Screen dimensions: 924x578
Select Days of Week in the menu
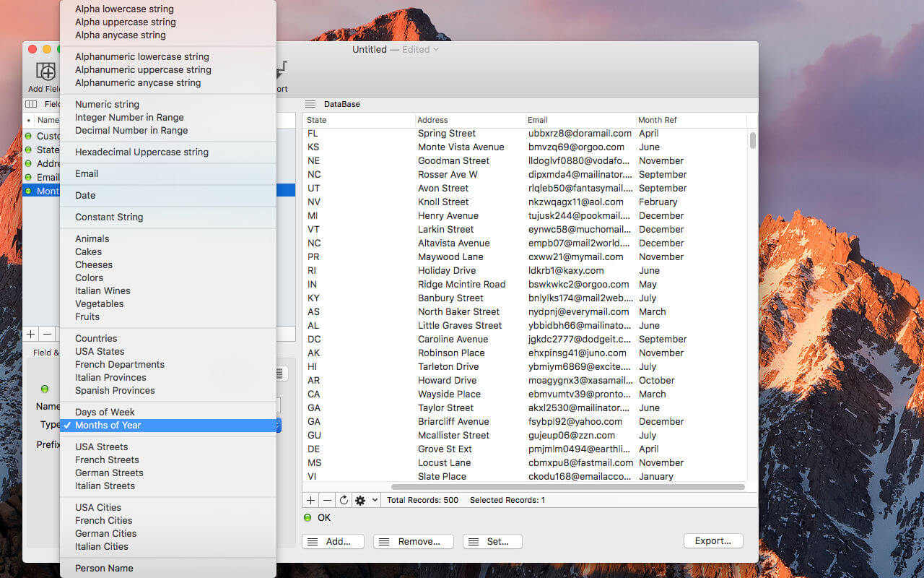[105, 412]
